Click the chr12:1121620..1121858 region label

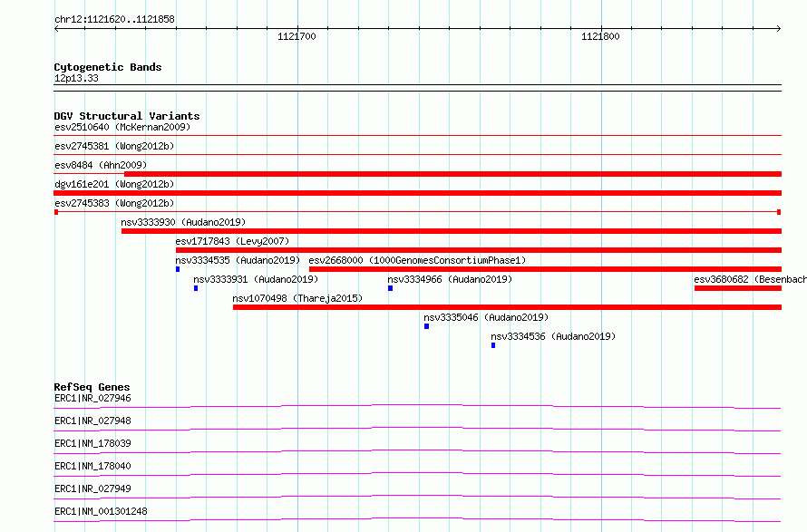(x=114, y=19)
